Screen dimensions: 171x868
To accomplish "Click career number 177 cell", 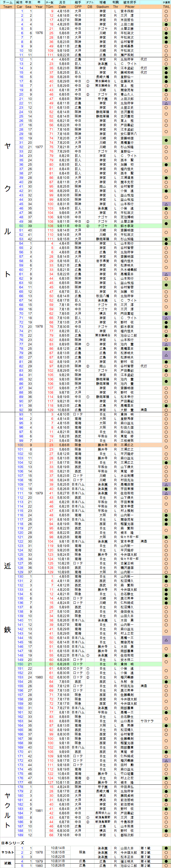I will point(19,782).
